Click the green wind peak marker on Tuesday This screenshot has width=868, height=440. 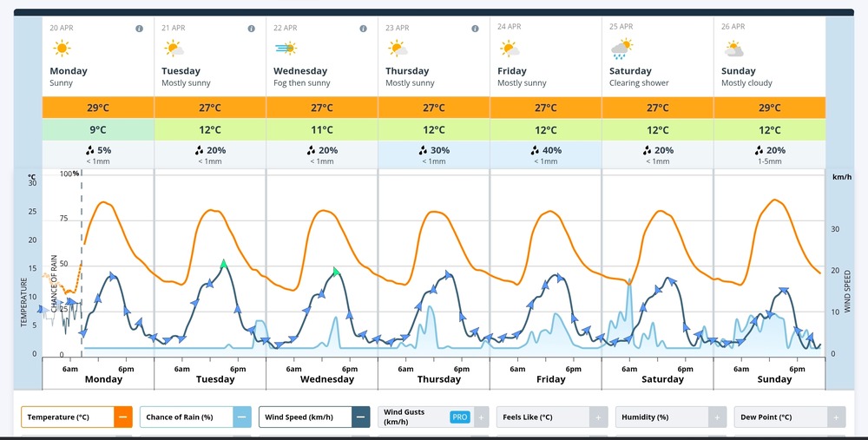(224, 263)
